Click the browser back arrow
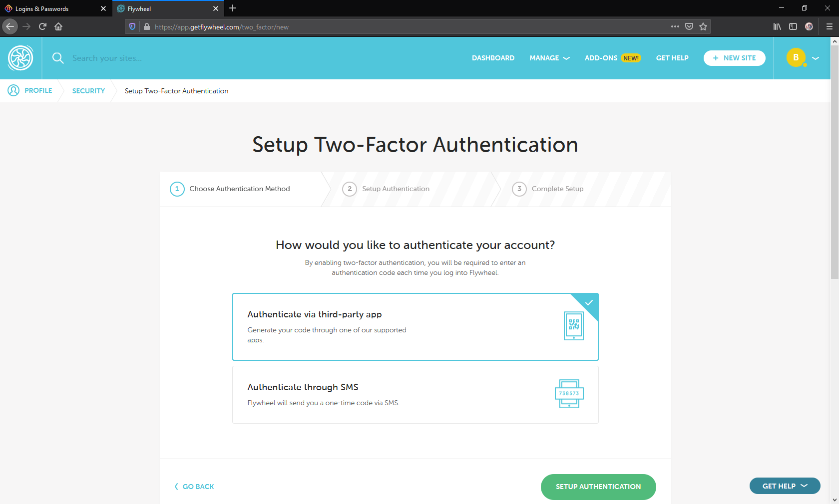839x504 pixels. click(x=10, y=26)
